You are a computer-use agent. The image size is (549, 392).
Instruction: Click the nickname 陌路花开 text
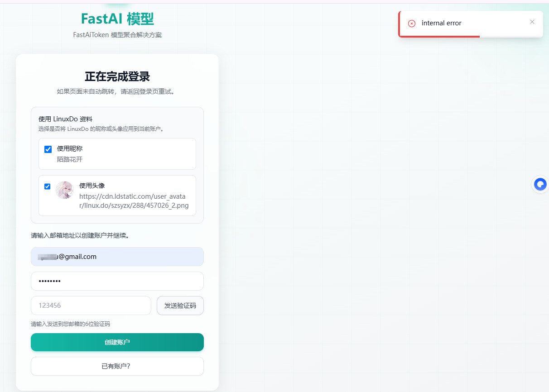[x=70, y=159]
